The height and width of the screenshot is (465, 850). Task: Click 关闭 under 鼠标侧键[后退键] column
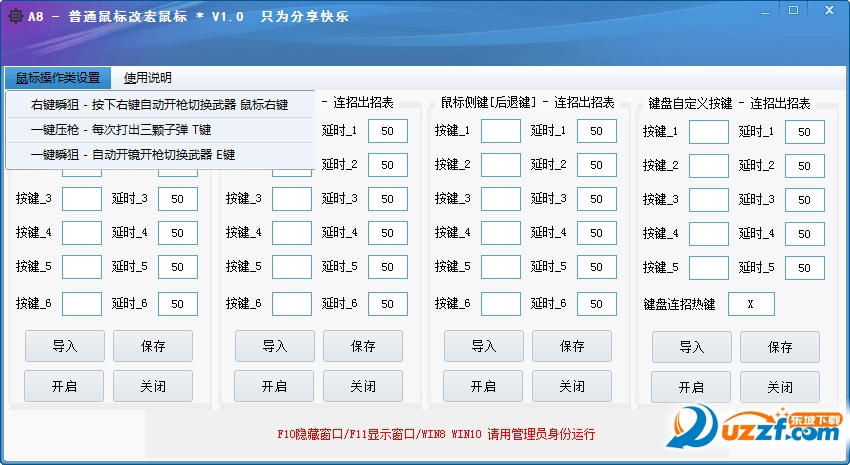click(572, 386)
